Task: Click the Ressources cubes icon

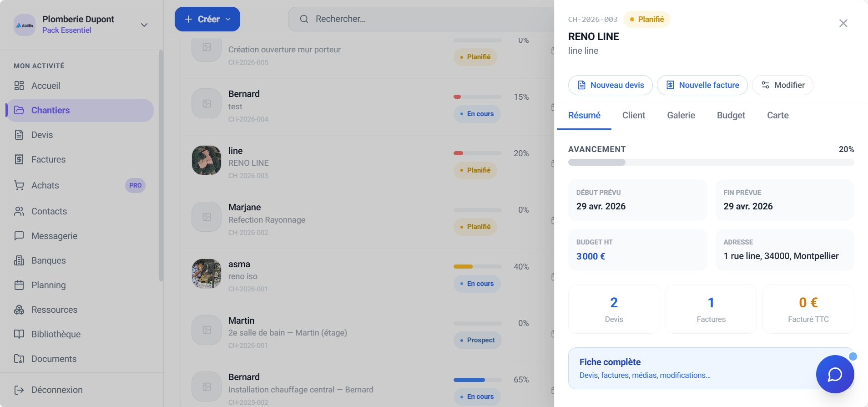Action: (19, 310)
